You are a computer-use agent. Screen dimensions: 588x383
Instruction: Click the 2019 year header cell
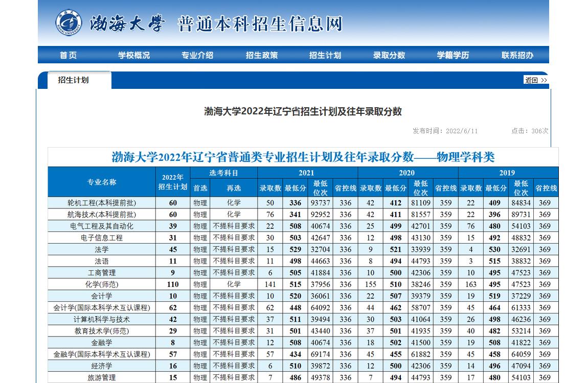pyautogui.click(x=508, y=173)
